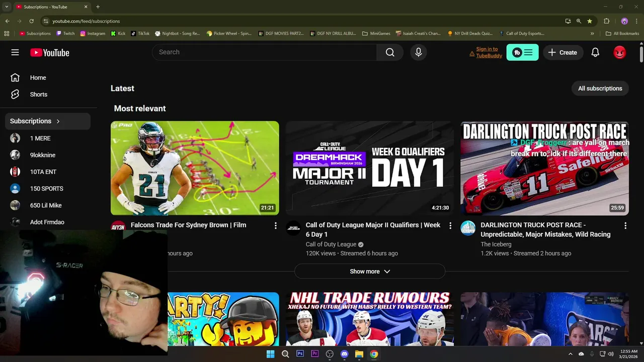Open 10TA ENT channel in sidebar
Viewport: 644px width, 362px height.
48,172
